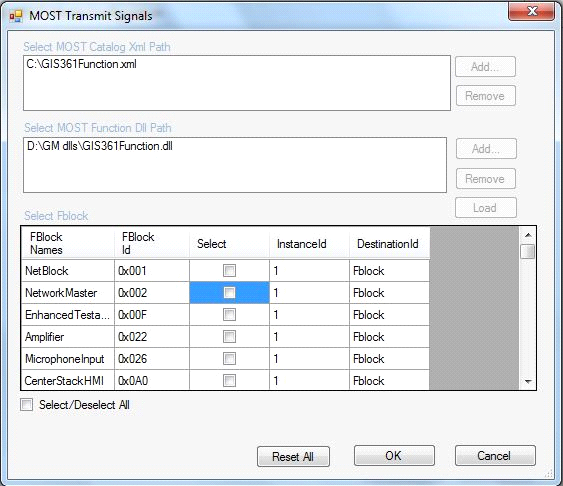Enable the Amplifier Fblock checkbox

[x=229, y=337]
